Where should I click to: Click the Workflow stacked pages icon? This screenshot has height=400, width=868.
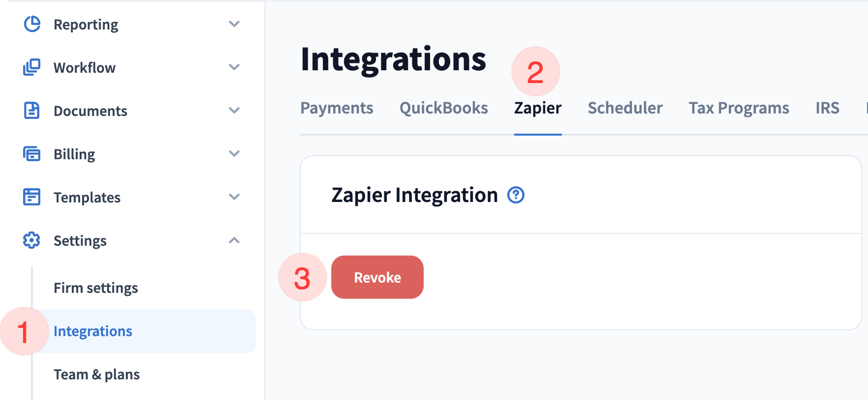(x=32, y=67)
